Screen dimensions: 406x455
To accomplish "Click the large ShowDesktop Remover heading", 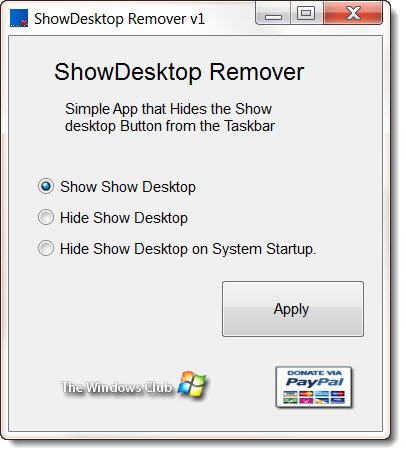I will click(179, 72).
